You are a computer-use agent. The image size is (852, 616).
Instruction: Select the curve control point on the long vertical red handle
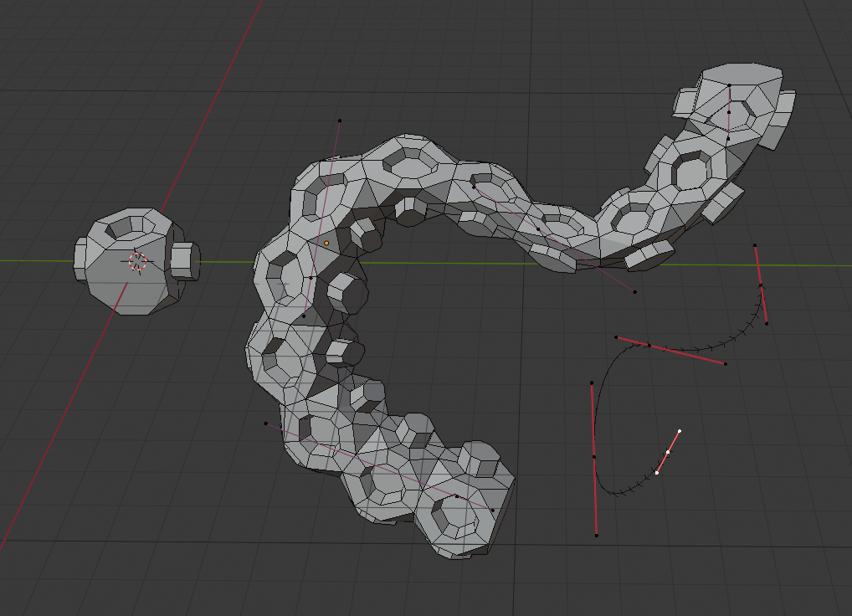click(594, 457)
